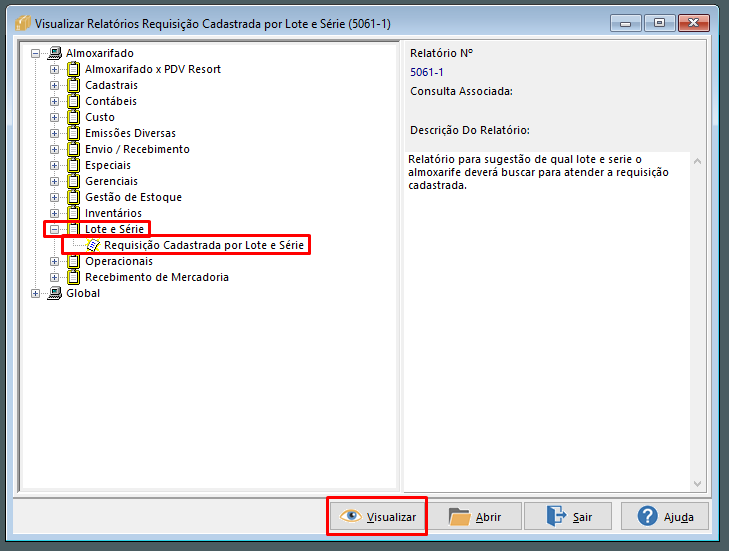The width and height of the screenshot is (729, 551).
Task: Expand the Almoxarifado x PDV Resort folder
Action: [x=54, y=69]
